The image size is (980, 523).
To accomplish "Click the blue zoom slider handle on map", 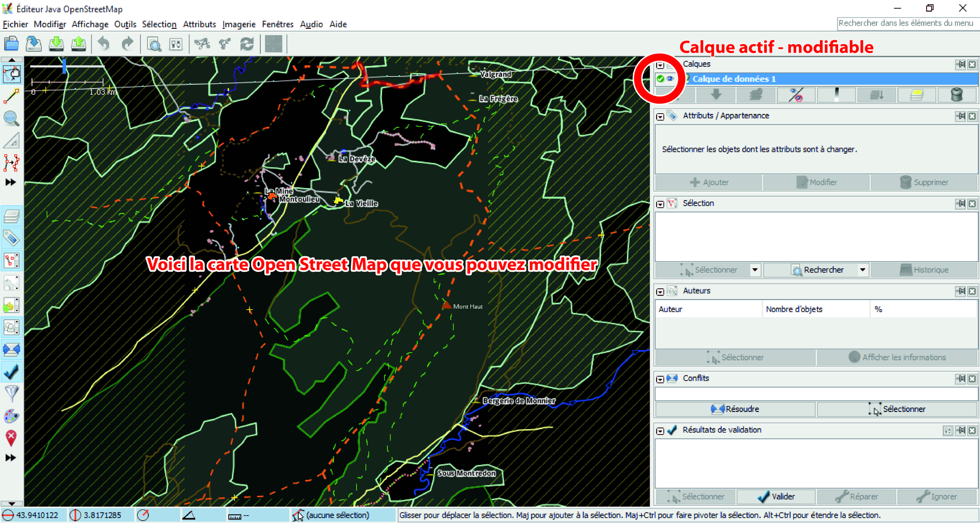I will coord(64,66).
